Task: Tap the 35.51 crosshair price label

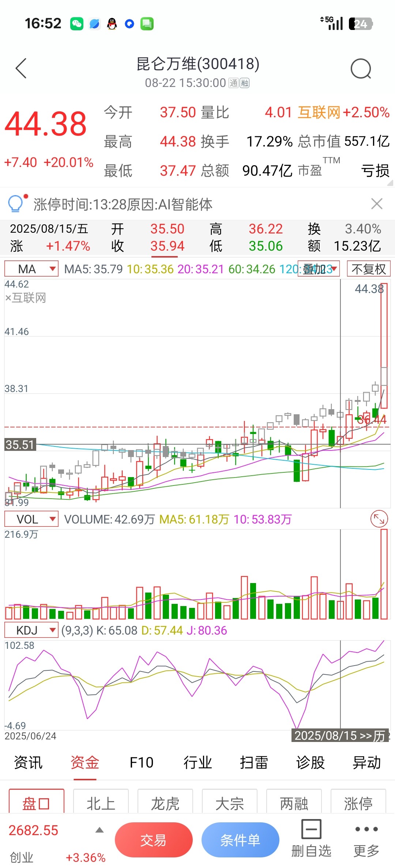Action: point(20,445)
